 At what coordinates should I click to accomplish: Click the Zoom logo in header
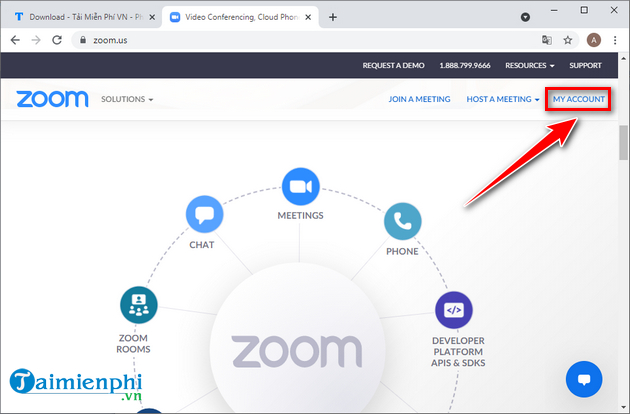[x=52, y=99]
